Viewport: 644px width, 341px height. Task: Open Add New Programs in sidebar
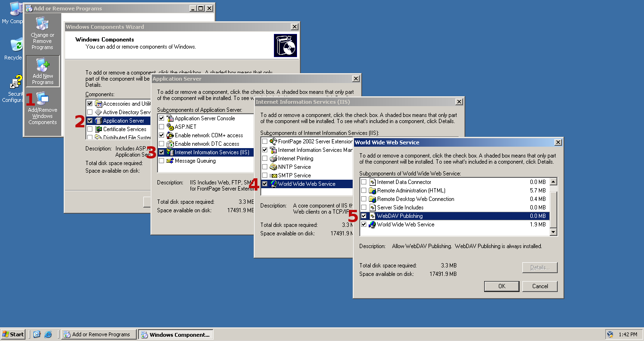[43, 71]
